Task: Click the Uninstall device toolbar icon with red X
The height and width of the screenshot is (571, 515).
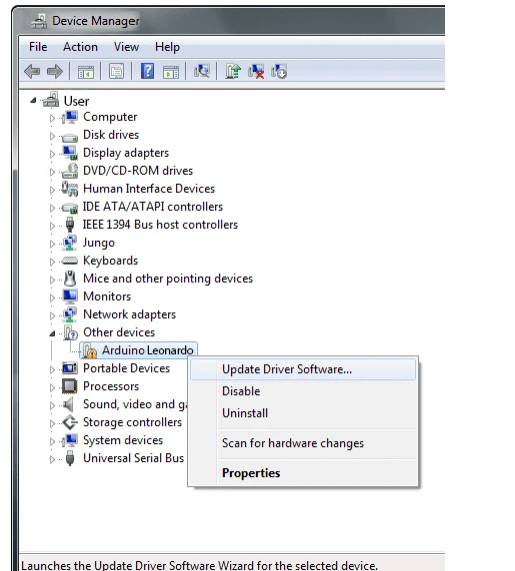Action: [256, 71]
